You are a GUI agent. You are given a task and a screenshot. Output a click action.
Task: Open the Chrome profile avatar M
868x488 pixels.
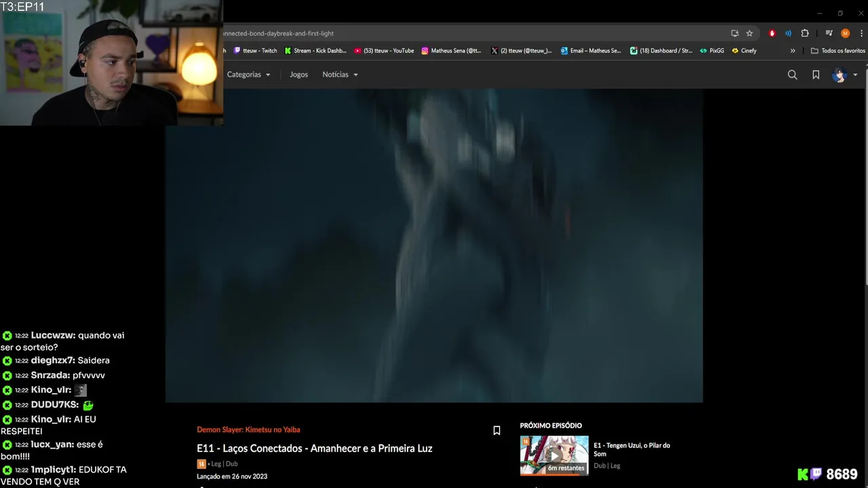(845, 33)
